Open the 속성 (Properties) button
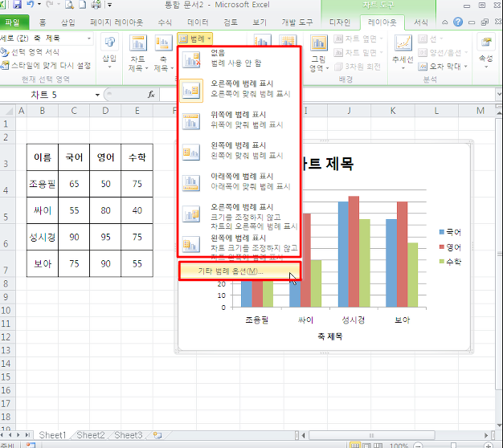The height and width of the screenshot is (448, 503). 486,51
